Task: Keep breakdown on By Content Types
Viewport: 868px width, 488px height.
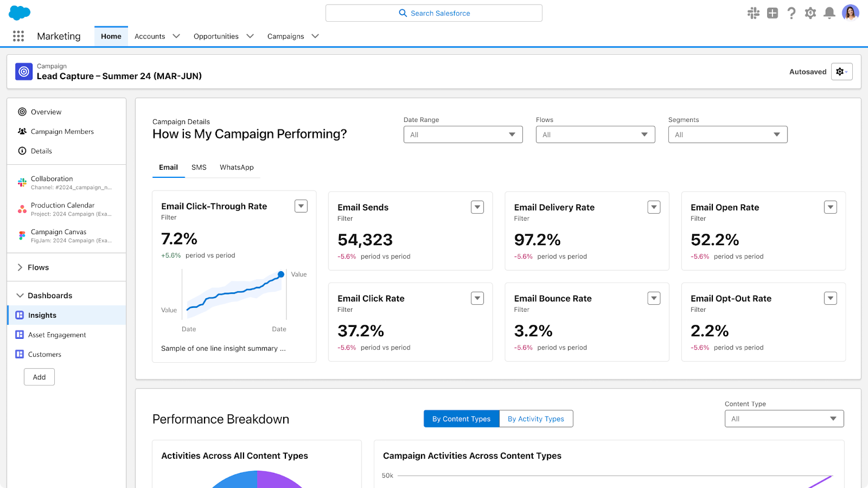Action: (x=461, y=419)
